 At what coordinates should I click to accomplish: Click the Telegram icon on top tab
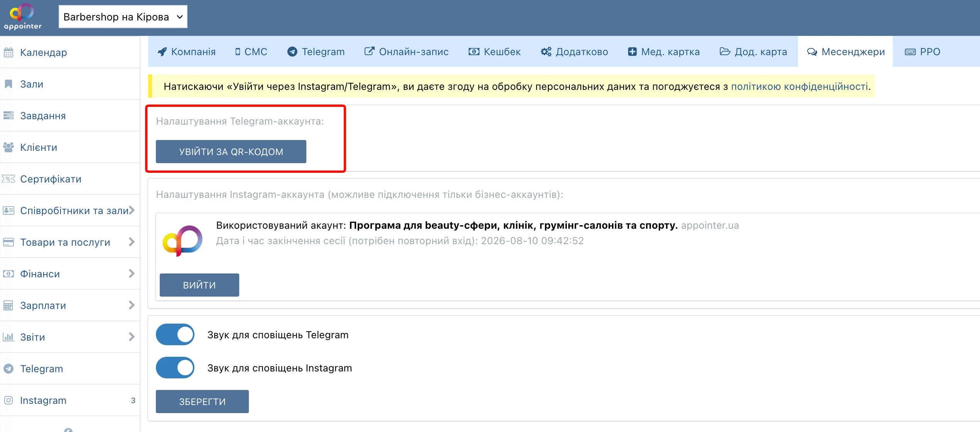(292, 52)
